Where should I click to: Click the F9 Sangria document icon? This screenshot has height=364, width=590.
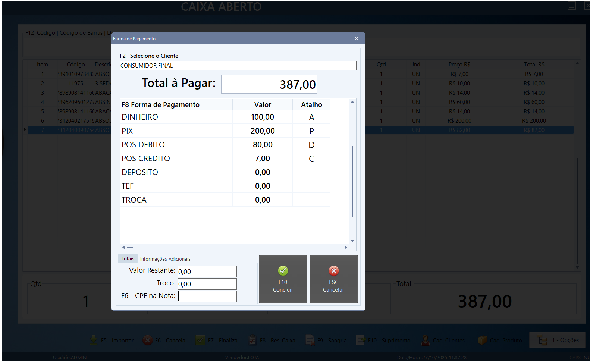pos(310,340)
